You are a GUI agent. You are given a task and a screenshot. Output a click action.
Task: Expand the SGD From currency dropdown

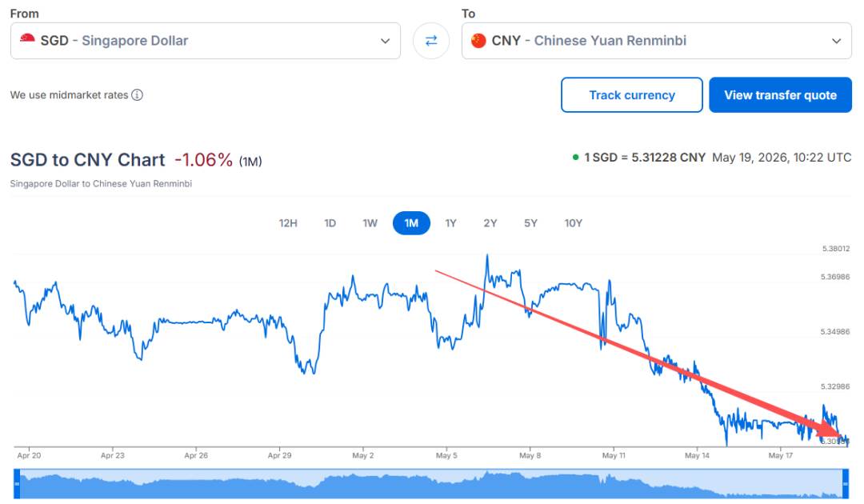pyautogui.click(x=385, y=41)
